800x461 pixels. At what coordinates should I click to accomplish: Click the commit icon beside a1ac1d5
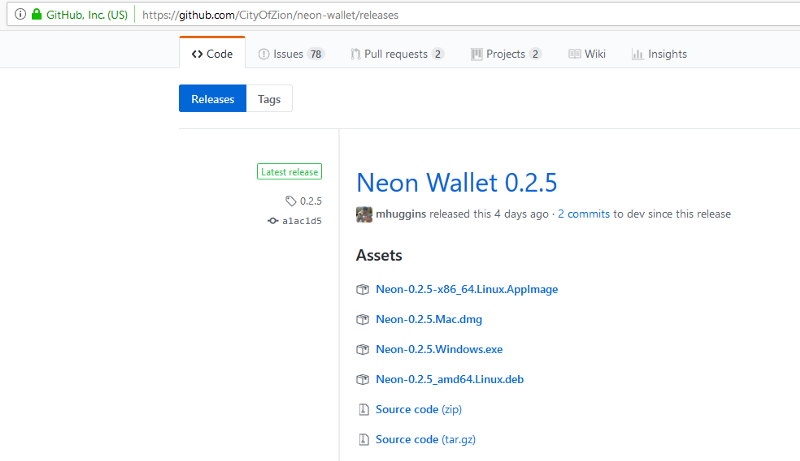(273, 221)
